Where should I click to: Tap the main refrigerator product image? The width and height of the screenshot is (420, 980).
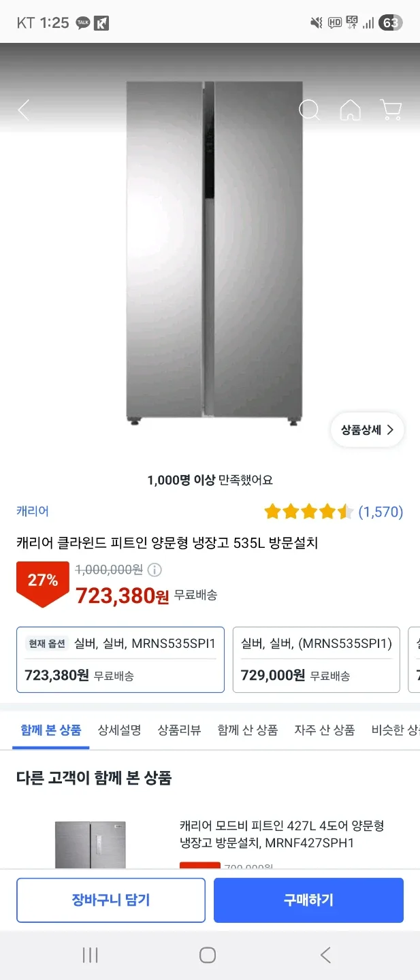click(214, 252)
